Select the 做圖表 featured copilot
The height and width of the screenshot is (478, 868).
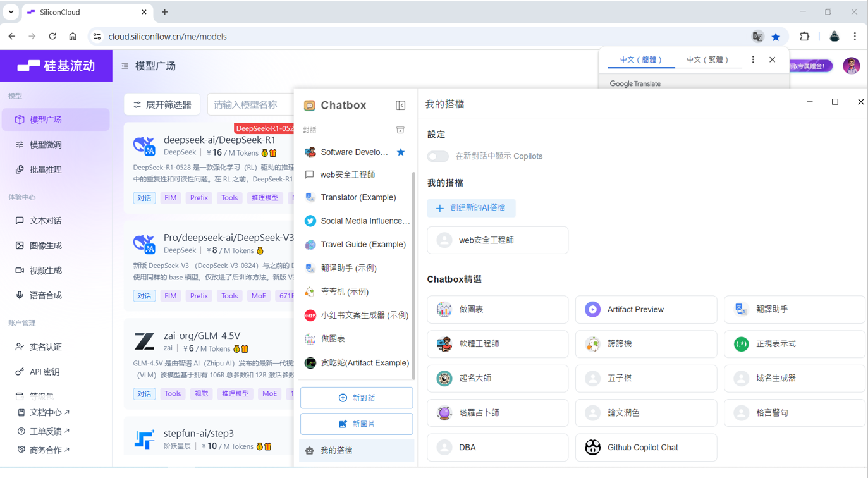click(498, 309)
